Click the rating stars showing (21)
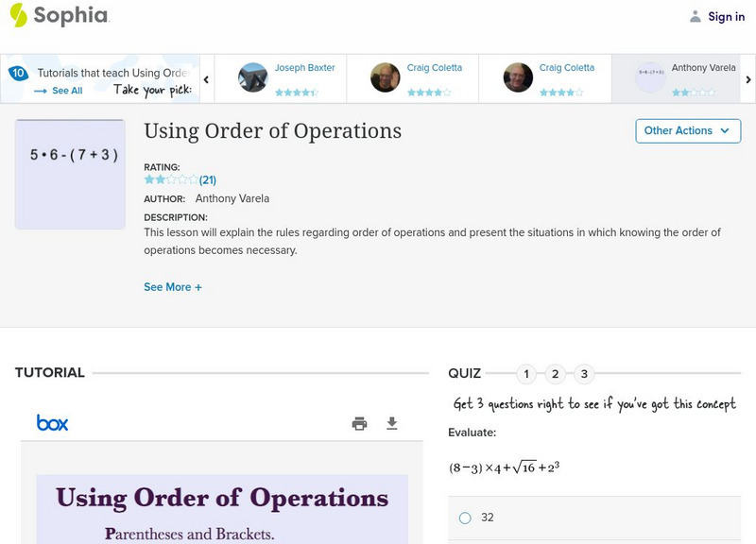The width and height of the screenshot is (756, 544). click(172, 178)
